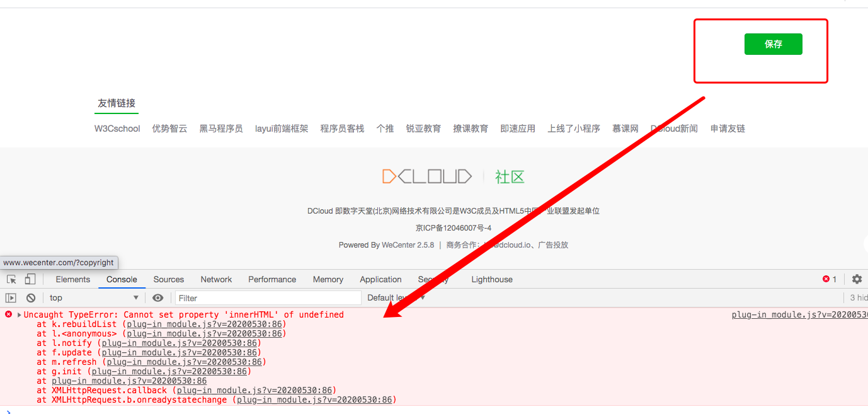Image resolution: width=868 pixels, height=414 pixels.
Task: Clear the console with the ban icon
Action: point(30,298)
